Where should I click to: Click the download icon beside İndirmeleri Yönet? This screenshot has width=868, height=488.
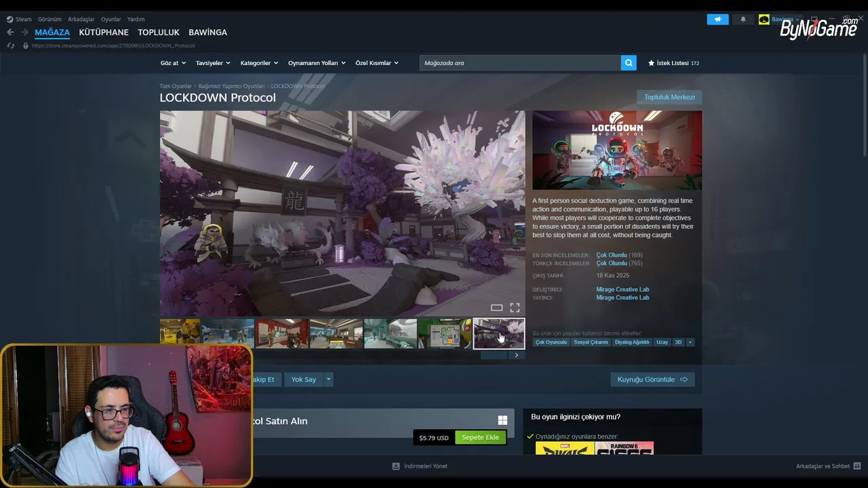[x=396, y=466]
